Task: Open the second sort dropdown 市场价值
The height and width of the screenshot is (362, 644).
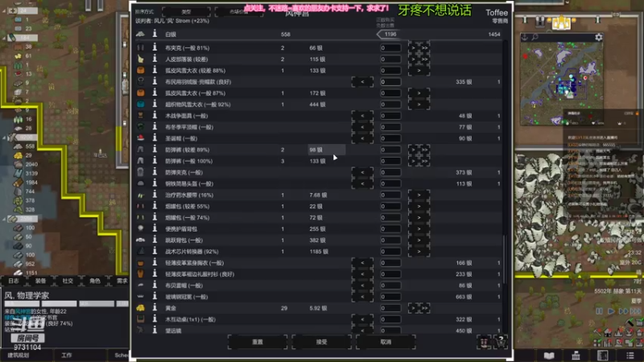Action: [x=238, y=12]
